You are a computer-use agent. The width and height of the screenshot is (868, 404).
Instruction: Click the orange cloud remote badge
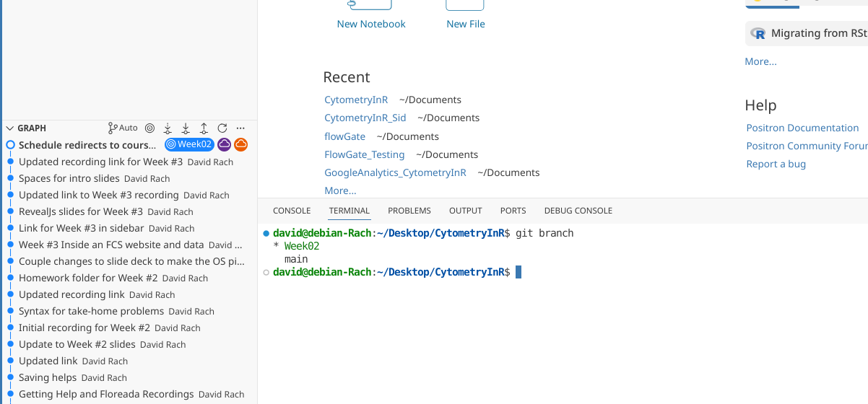click(x=240, y=145)
